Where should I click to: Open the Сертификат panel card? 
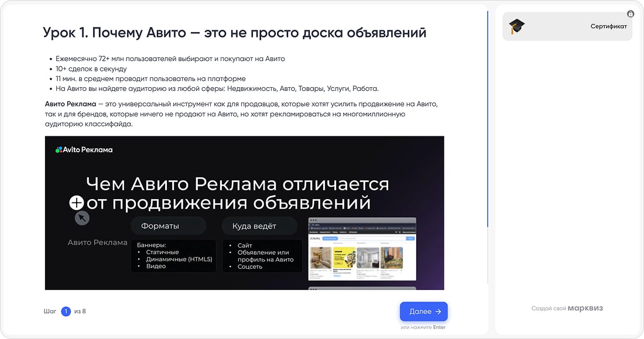[567, 26]
